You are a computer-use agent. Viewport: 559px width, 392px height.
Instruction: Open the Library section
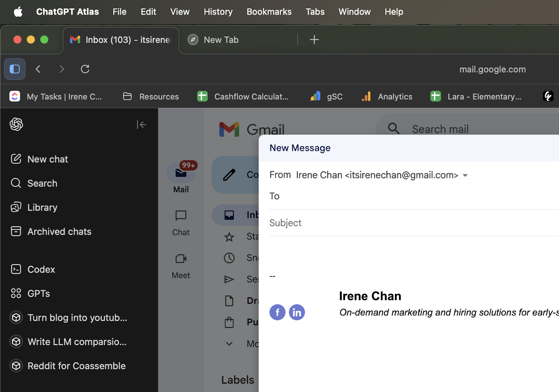point(34,207)
